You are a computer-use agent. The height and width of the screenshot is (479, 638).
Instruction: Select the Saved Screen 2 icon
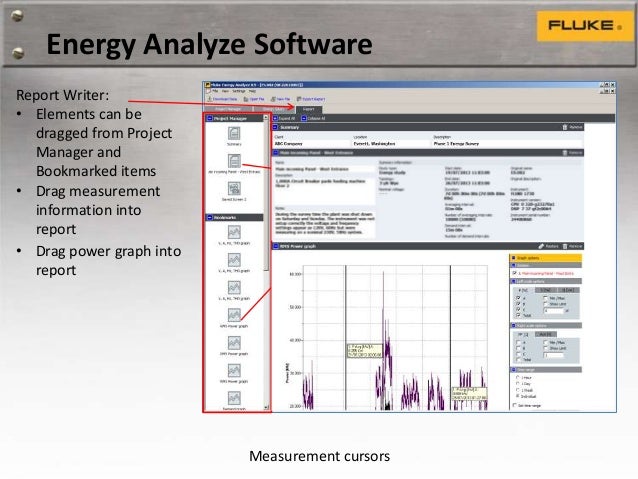[234, 188]
